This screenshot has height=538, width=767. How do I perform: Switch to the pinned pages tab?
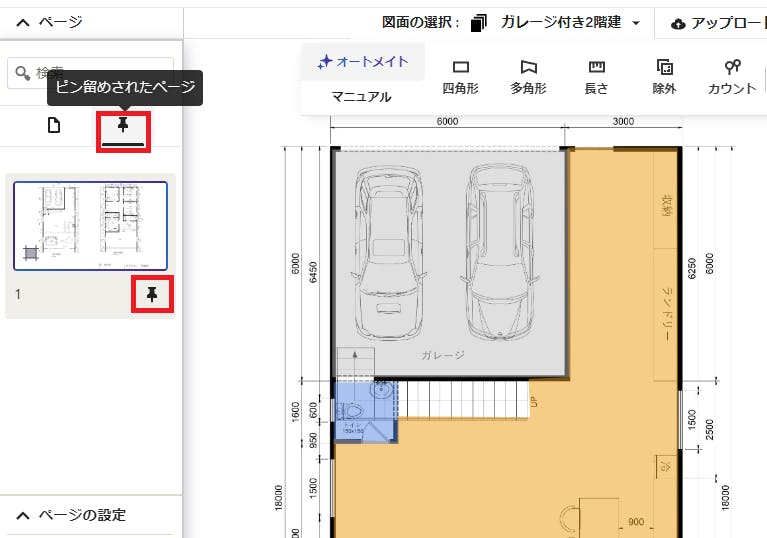coord(123,127)
